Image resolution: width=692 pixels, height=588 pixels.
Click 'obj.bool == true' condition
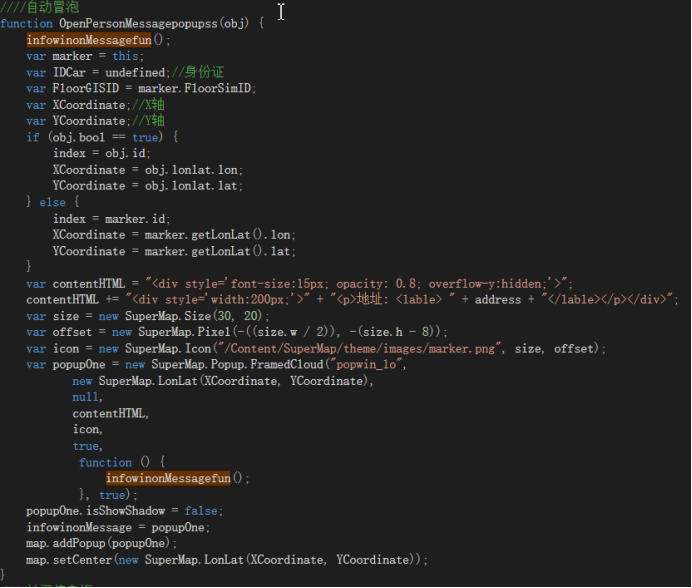[105, 137]
